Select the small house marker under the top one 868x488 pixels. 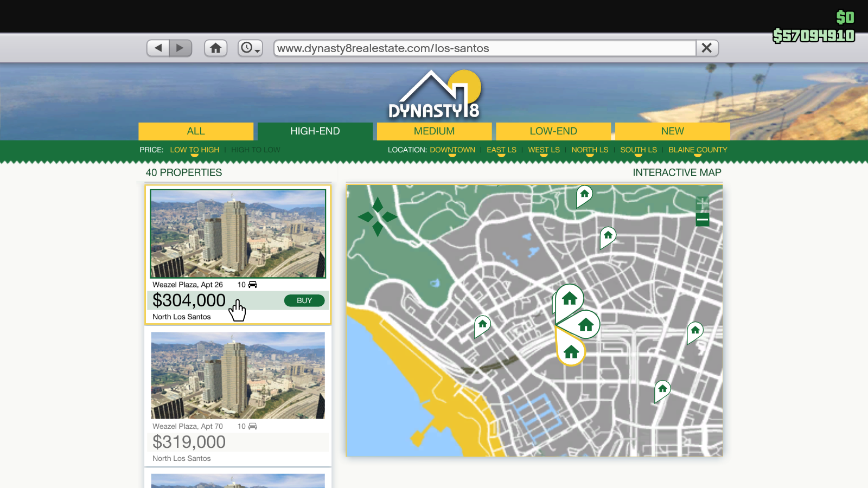click(x=608, y=237)
